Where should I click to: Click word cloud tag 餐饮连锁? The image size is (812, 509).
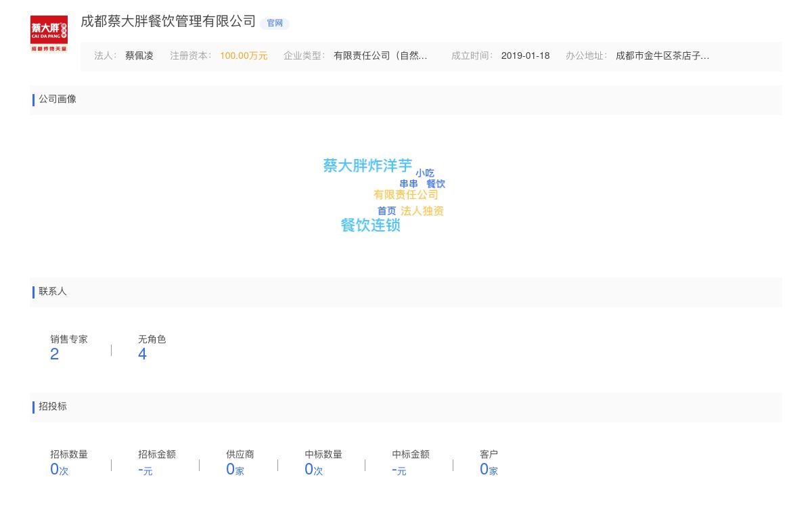click(371, 225)
